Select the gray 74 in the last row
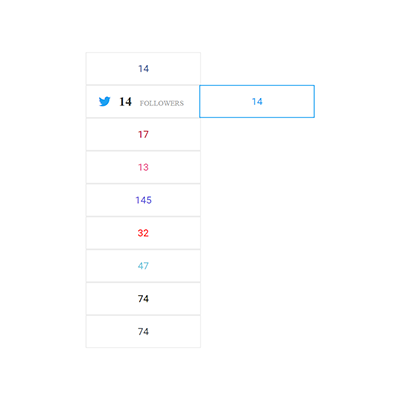This screenshot has height=400, width=400. click(143, 332)
